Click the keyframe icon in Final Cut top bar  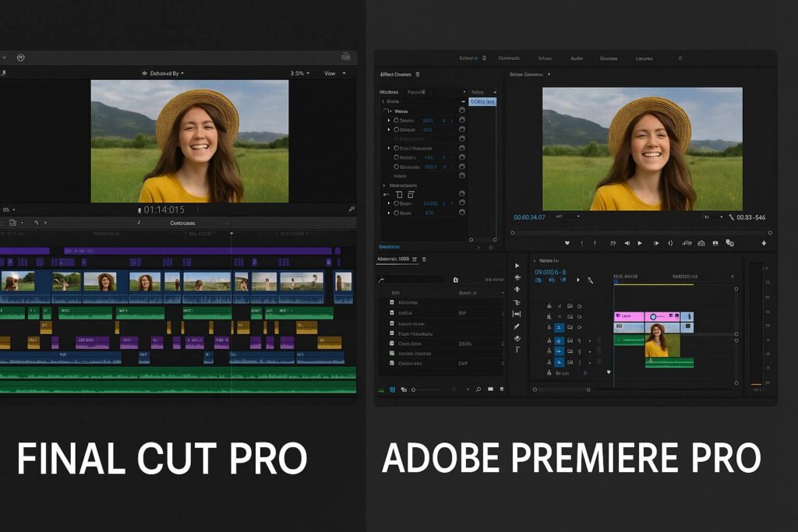pos(21,58)
